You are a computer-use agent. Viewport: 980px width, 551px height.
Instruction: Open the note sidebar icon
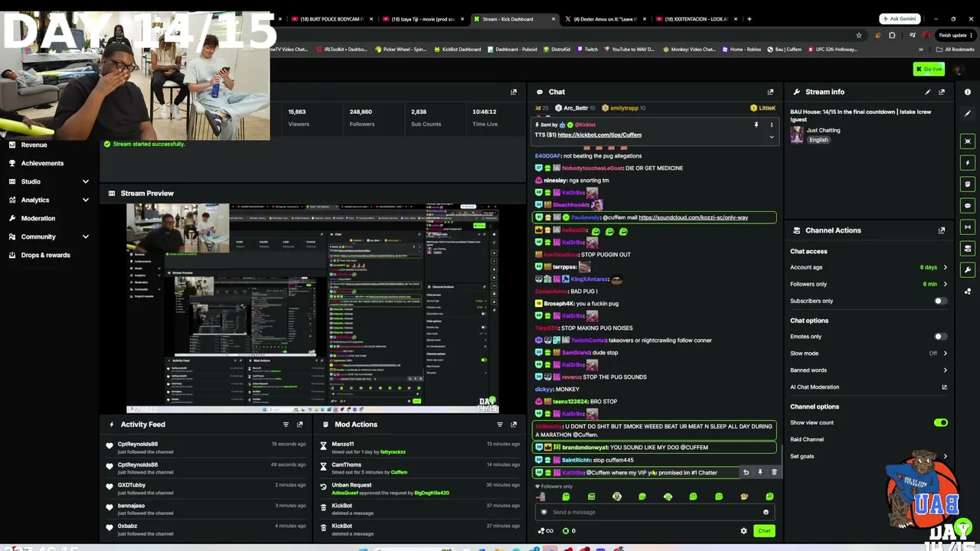click(968, 184)
